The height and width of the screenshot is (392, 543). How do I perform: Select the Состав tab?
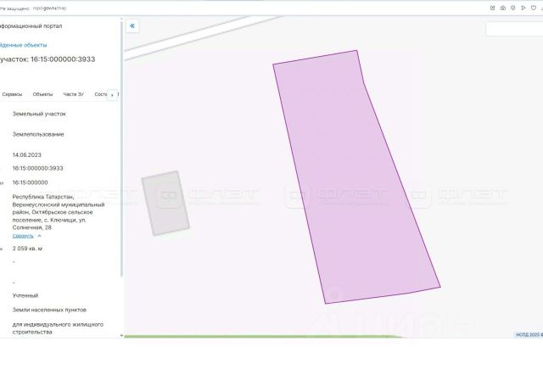(101, 94)
